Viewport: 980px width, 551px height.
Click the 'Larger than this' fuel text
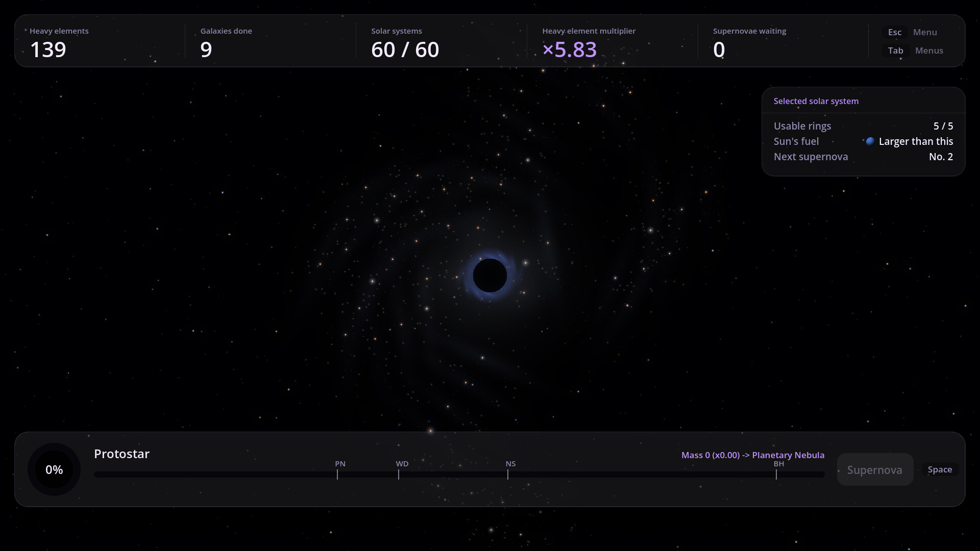tap(916, 141)
